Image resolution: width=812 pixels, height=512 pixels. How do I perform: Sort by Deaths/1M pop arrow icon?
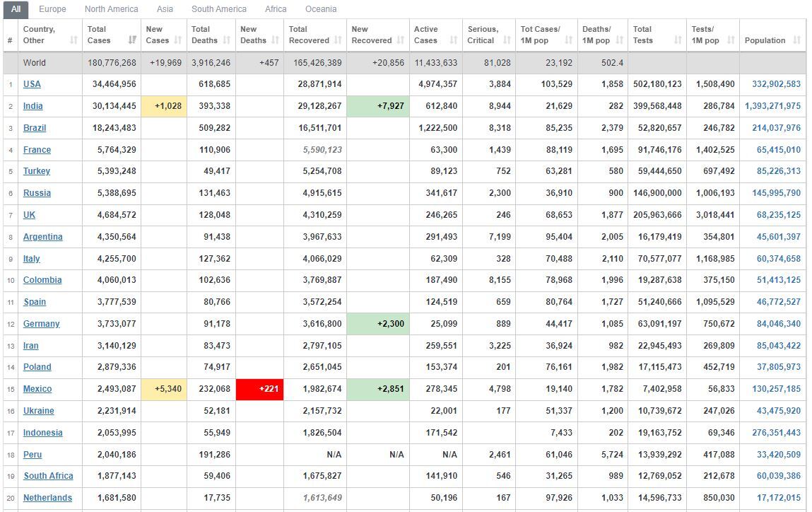620,40
